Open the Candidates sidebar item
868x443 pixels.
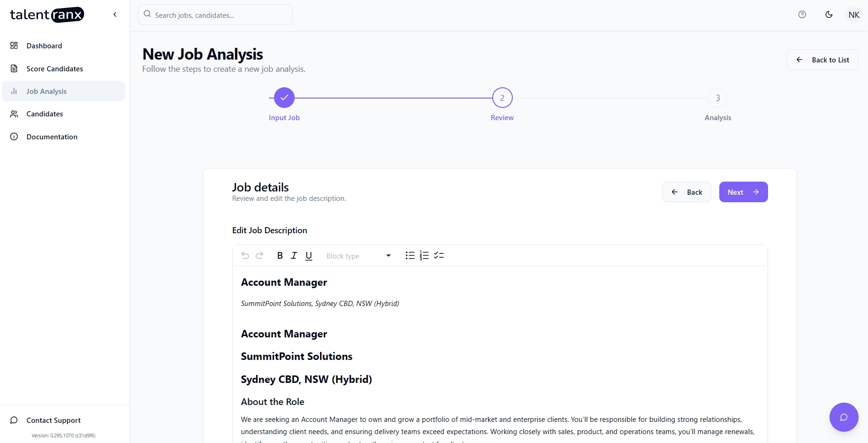45,114
